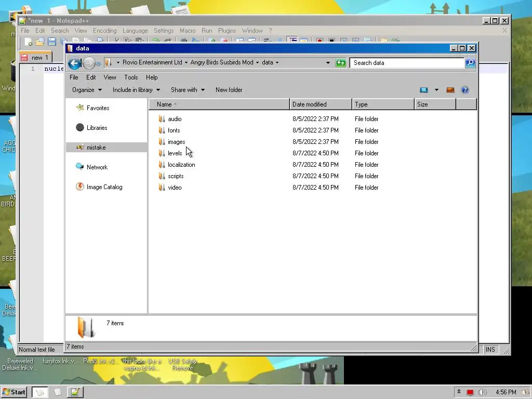532x399 pixels.
Task: Click the Explorer forward arrow button
Action: pyautogui.click(x=89, y=63)
